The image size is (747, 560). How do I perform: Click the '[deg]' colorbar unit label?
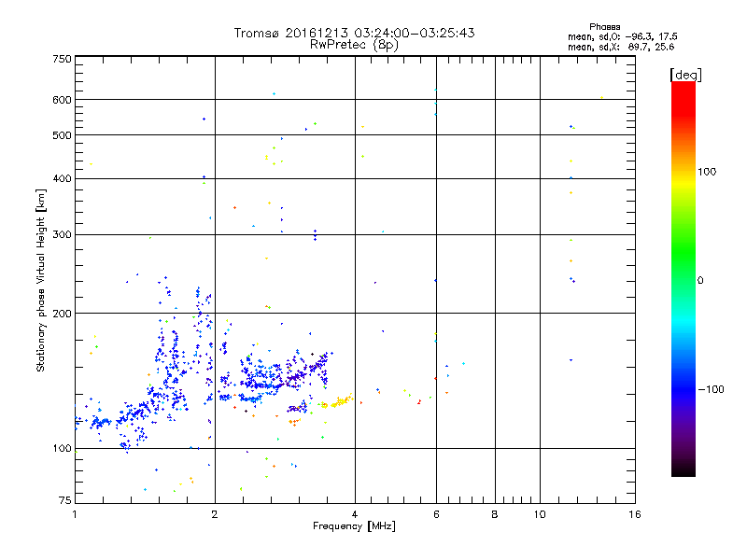(685, 75)
